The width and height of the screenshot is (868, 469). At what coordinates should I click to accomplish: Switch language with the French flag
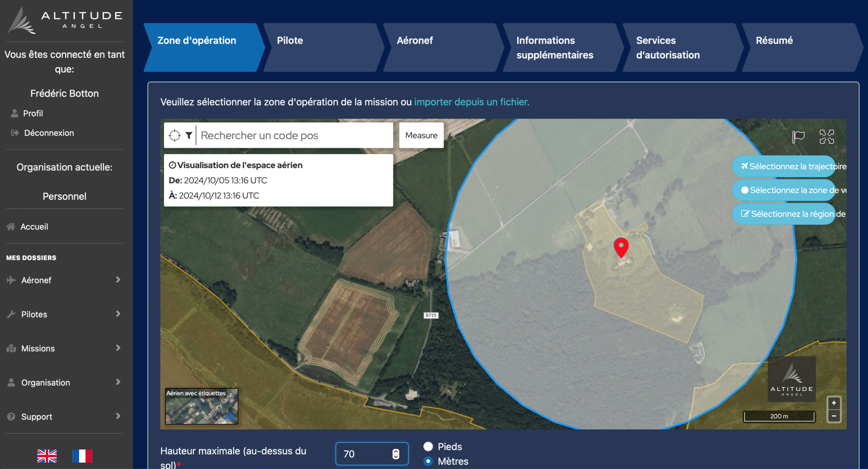(x=82, y=456)
